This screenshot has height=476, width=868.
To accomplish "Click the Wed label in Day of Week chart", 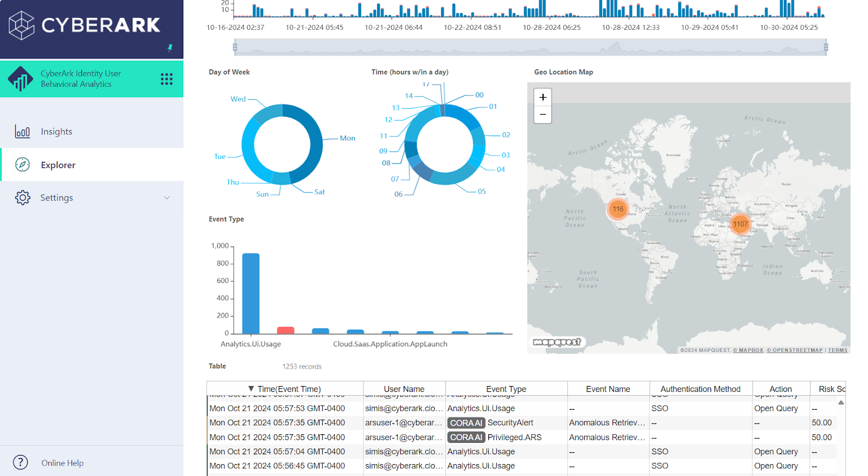I will 238,99.
